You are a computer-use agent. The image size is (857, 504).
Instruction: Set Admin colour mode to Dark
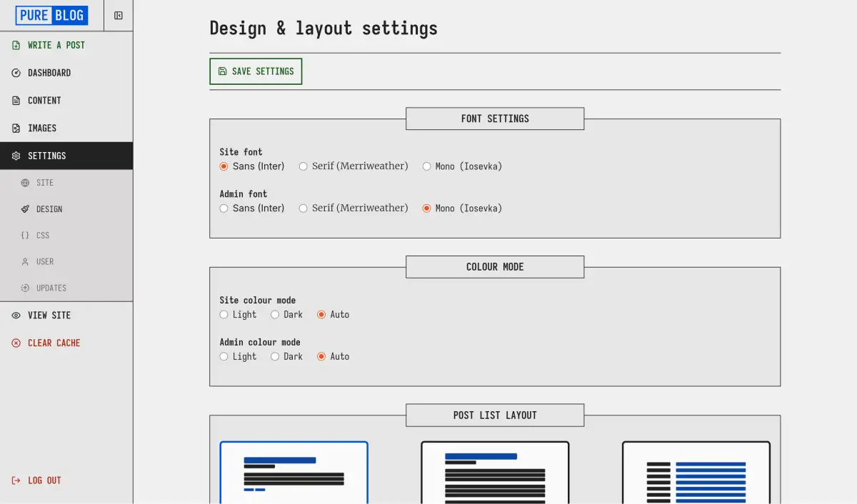274,357
